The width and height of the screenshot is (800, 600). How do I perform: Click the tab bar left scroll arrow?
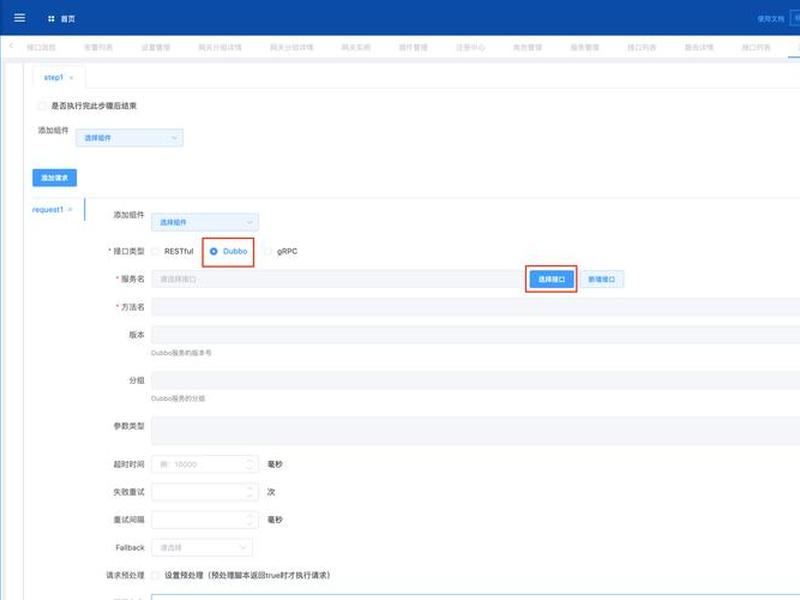coord(11,46)
